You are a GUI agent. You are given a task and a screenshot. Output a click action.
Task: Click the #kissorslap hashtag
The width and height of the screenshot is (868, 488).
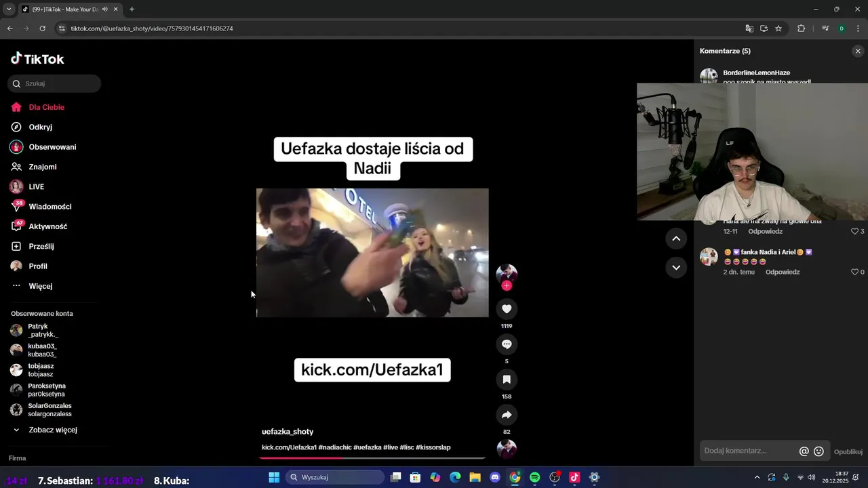(x=433, y=447)
